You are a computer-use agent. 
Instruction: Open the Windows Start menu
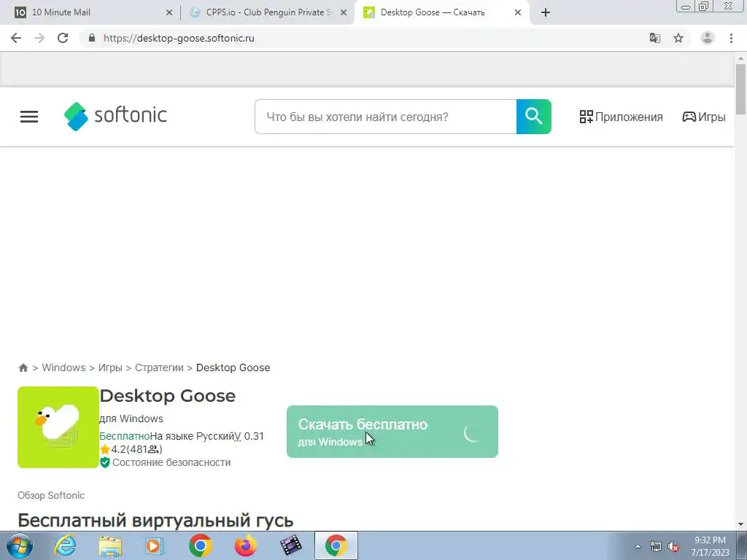(x=20, y=545)
